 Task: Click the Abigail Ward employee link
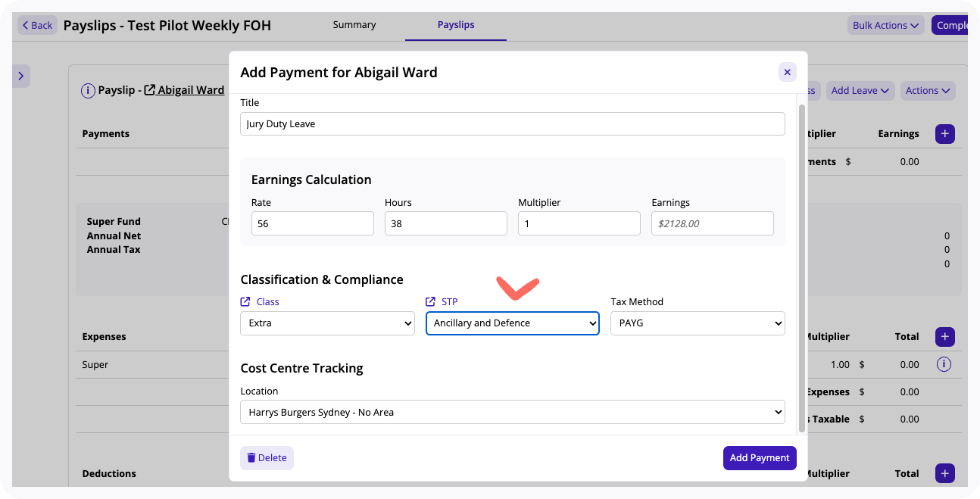(x=191, y=90)
